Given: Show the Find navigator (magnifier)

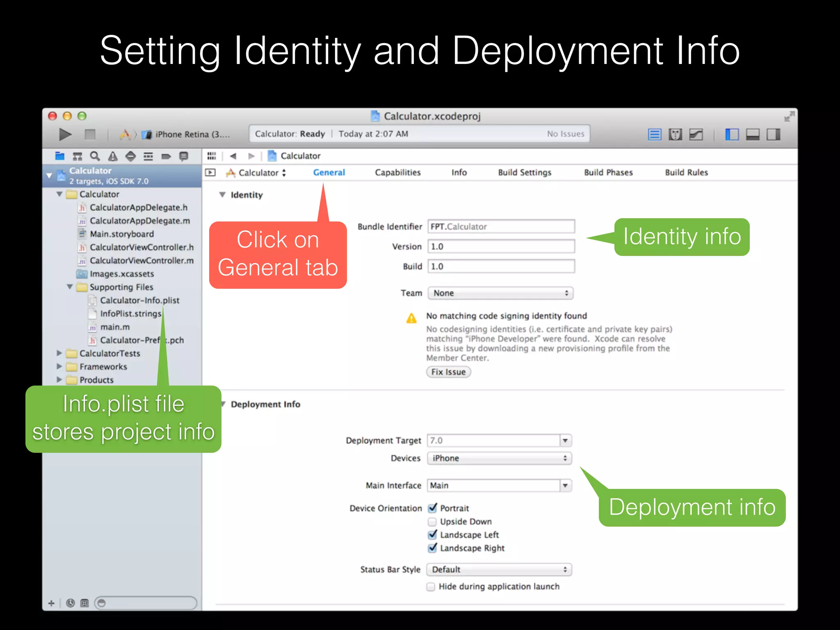Looking at the screenshot, I should [x=95, y=156].
